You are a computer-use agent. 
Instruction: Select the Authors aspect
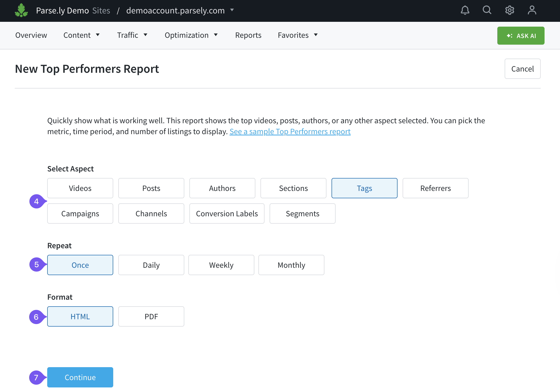[222, 188]
